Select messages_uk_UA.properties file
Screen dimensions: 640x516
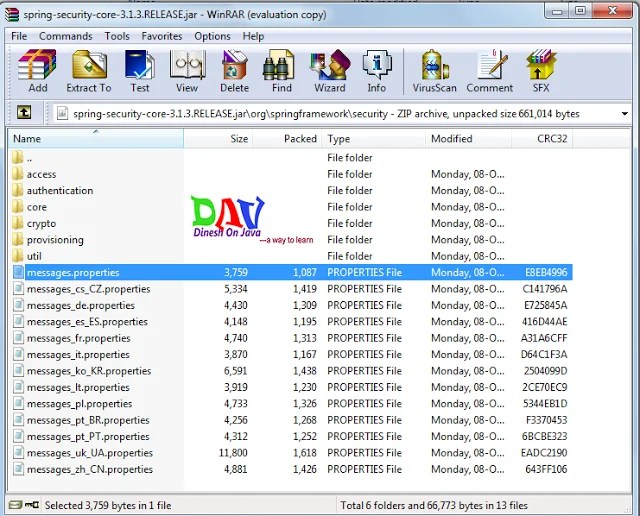pyautogui.click(x=290, y=453)
